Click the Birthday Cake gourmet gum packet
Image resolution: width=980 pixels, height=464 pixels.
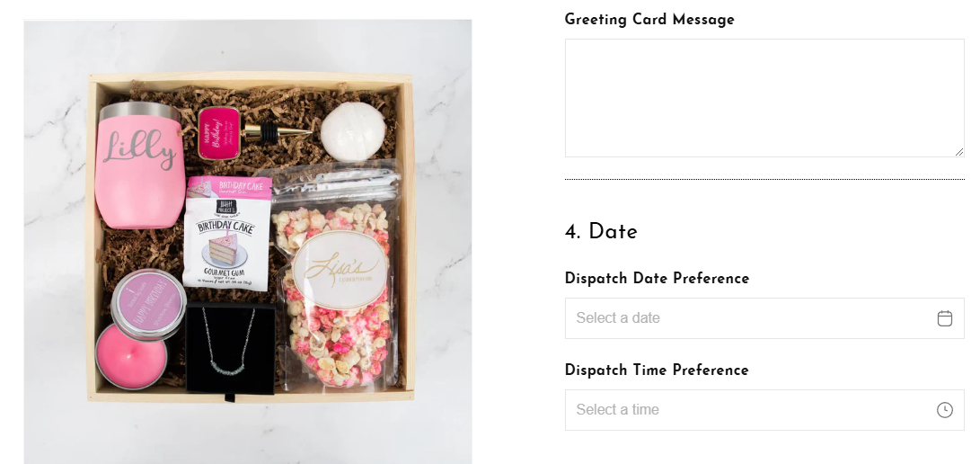[227, 233]
